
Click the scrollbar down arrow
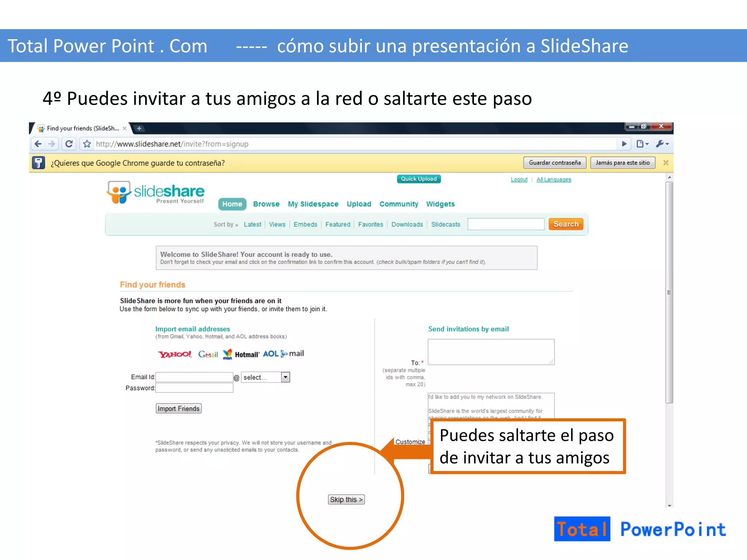coord(669,506)
